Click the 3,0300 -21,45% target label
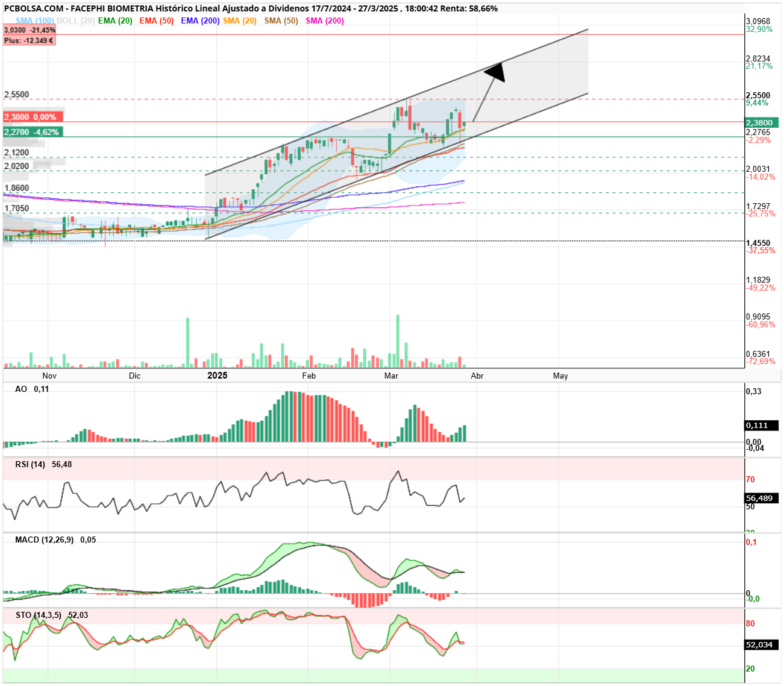Image resolution: width=784 pixels, height=686 pixels. [x=30, y=30]
